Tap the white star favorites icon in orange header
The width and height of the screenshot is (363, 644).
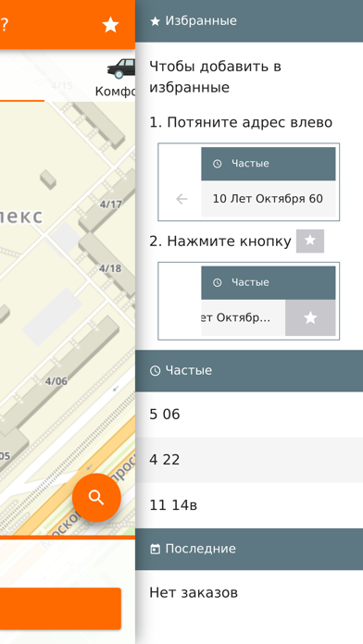(110, 25)
